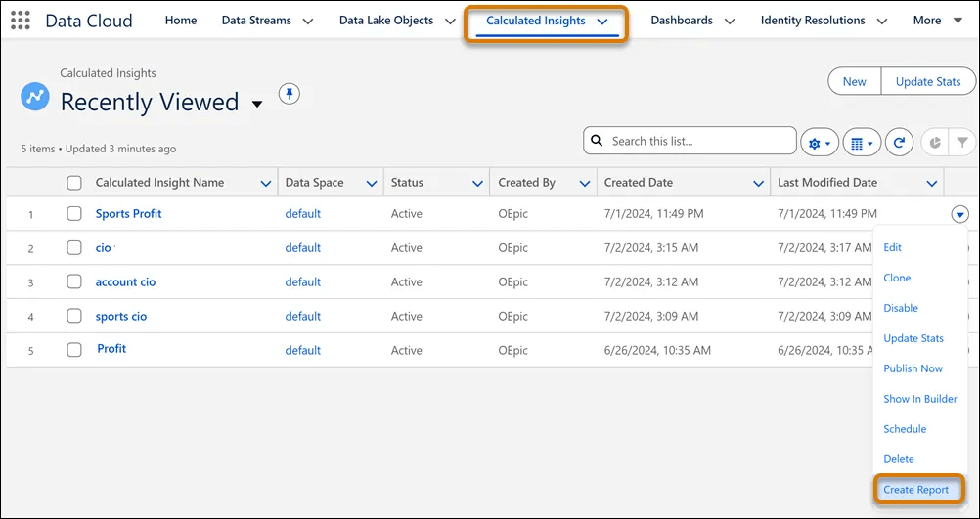Open the account cio insight
The width and height of the screenshot is (980, 519).
[x=125, y=282]
